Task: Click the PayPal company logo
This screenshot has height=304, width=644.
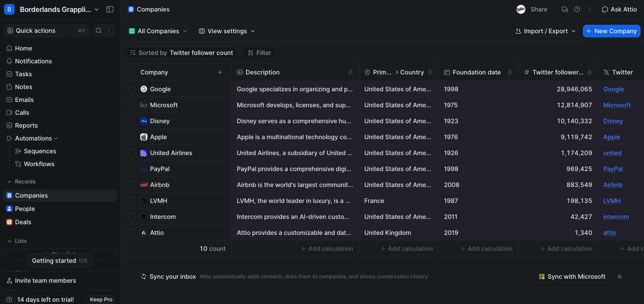Action: [144, 169]
